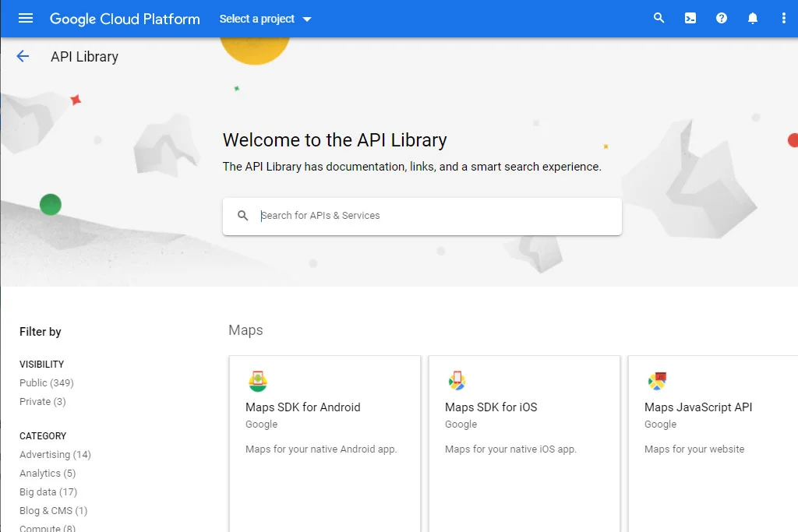
Task: Activate Cloud Shell terminal icon
Action: click(690, 19)
